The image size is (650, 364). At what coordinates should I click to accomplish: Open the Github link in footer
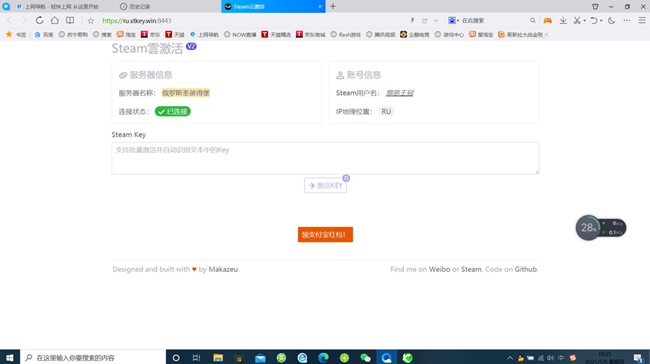pyautogui.click(x=526, y=269)
